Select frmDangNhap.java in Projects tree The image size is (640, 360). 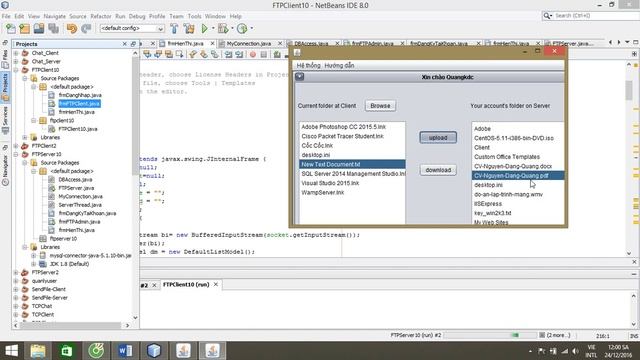tap(80, 95)
